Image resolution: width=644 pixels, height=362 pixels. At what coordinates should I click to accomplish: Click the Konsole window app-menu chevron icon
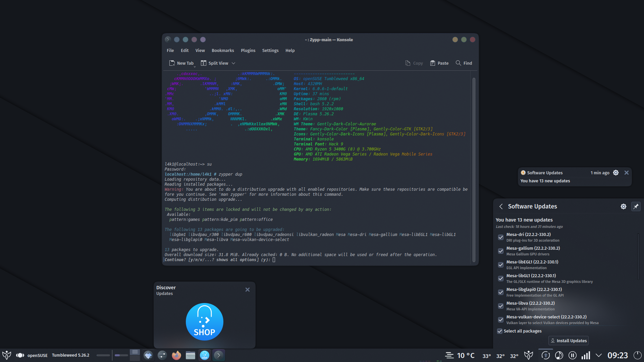click(168, 40)
